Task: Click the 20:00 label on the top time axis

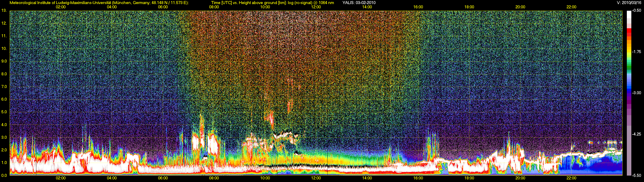Action: tap(520, 7)
